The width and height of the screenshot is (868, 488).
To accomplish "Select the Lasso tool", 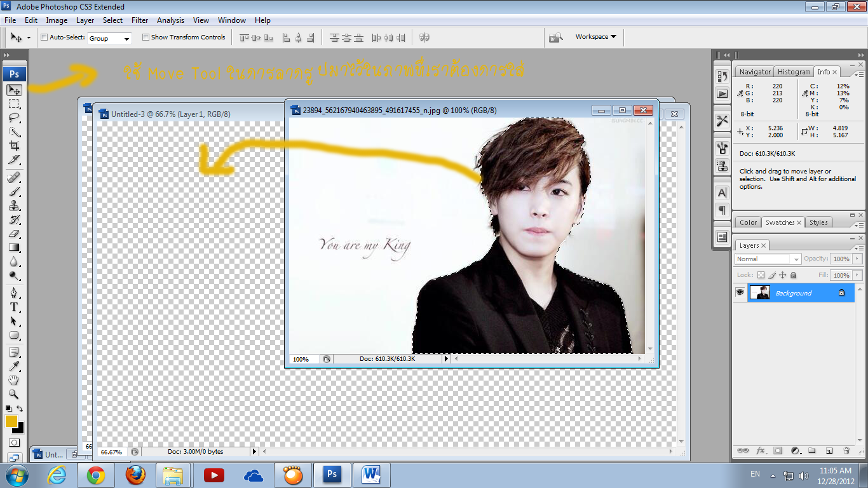I will tap(14, 118).
